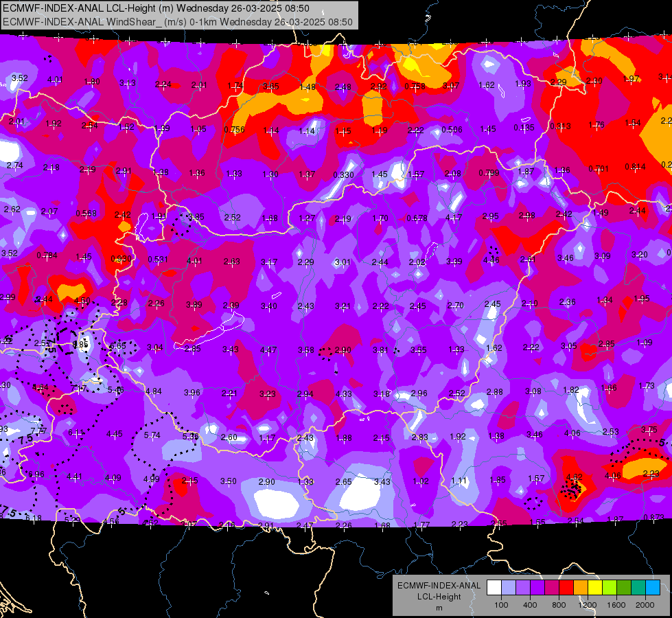The image size is (672, 618).
Task: Click the grid value 0.814
Action: point(635,167)
